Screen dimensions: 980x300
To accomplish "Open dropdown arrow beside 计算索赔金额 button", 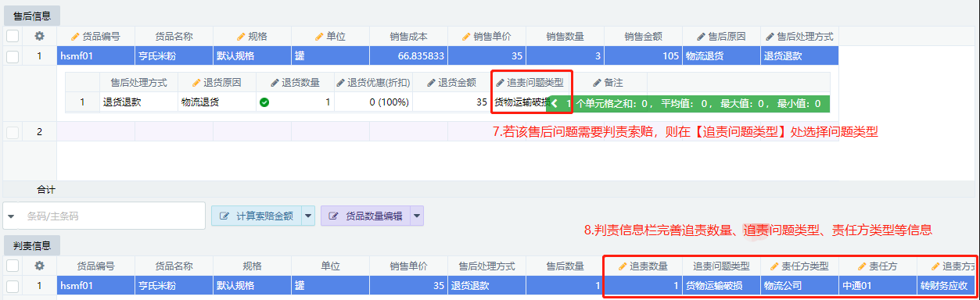I will click(308, 216).
